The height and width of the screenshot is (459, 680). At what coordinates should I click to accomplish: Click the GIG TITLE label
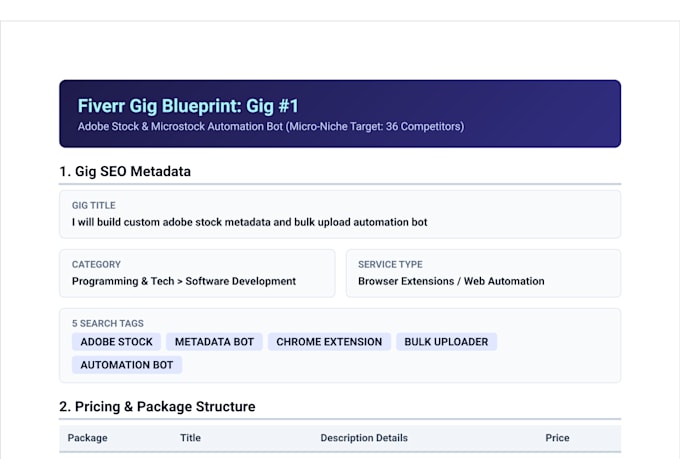tap(94, 205)
